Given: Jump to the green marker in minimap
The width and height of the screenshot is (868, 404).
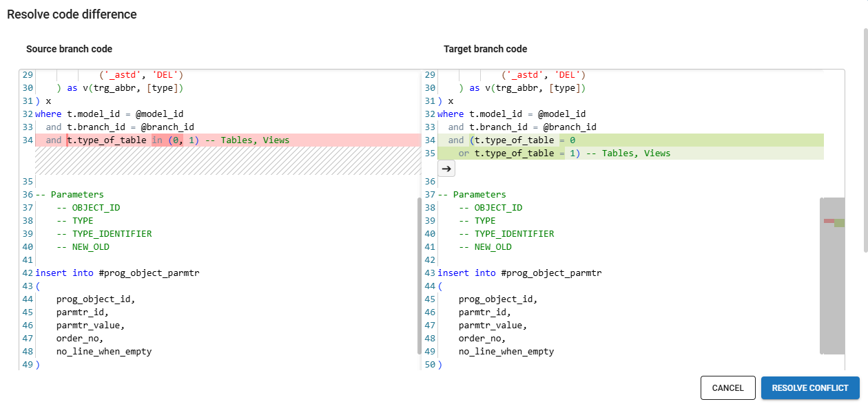Looking at the screenshot, I should click(x=839, y=223).
